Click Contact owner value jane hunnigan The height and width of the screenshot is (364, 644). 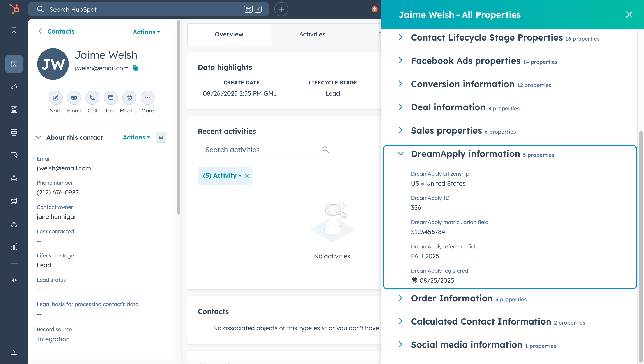pyautogui.click(x=57, y=217)
